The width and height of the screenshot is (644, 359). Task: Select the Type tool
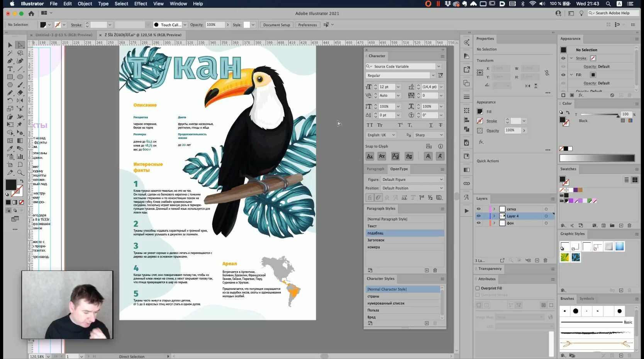[10, 69]
